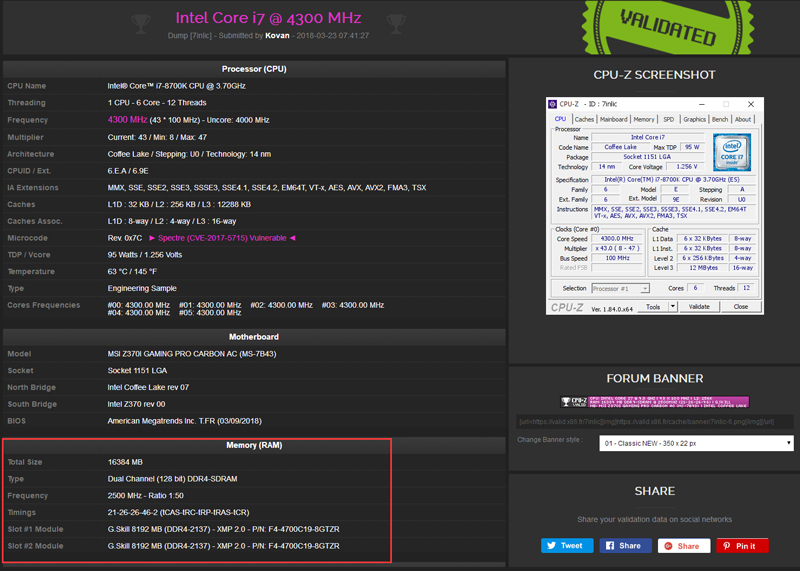The image size is (800, 571).
Task: Click the right trophy icon beside the title
Action: click(396, 23)
